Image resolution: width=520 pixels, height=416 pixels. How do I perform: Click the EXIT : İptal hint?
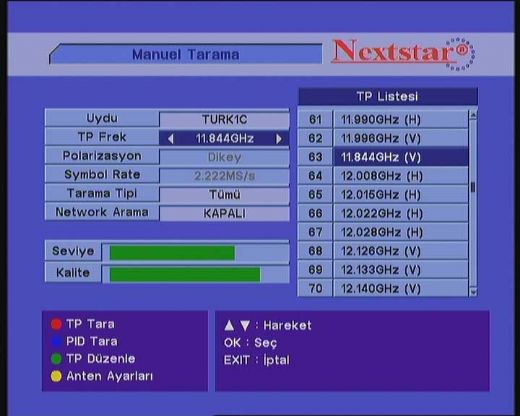coord(257,360)
